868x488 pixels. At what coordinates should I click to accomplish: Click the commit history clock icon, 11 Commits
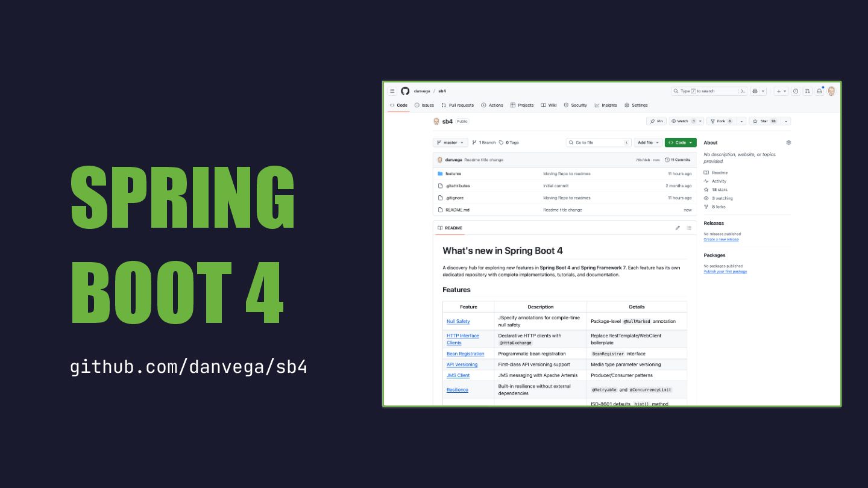[667, 160]
